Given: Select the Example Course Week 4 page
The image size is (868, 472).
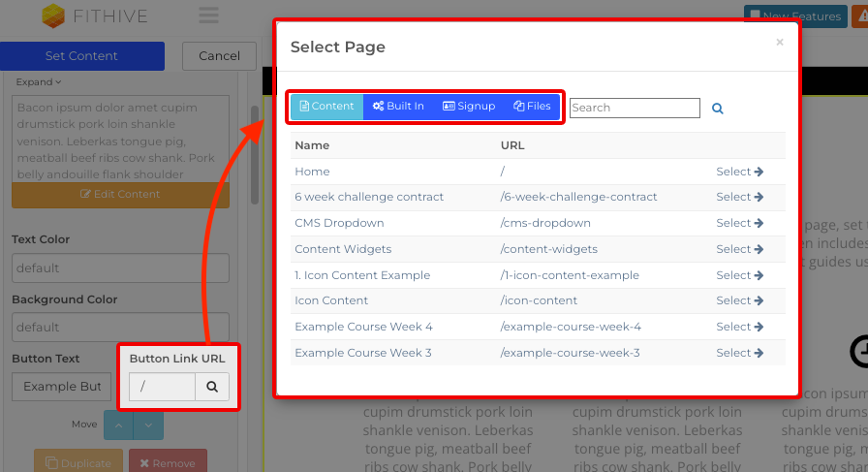Looking at the screenshot, I should pyautogui.click(x=739, y=327).
